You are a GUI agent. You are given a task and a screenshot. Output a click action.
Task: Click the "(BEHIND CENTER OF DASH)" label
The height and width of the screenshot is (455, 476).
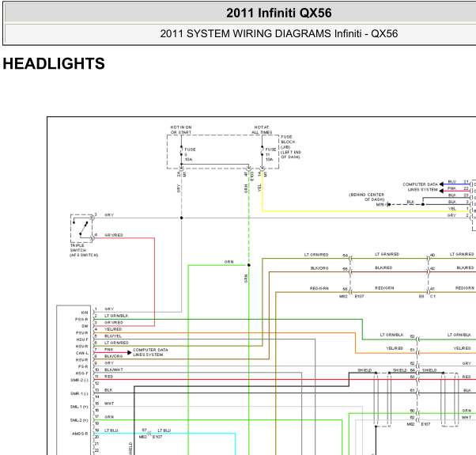[x=366, y=197]
